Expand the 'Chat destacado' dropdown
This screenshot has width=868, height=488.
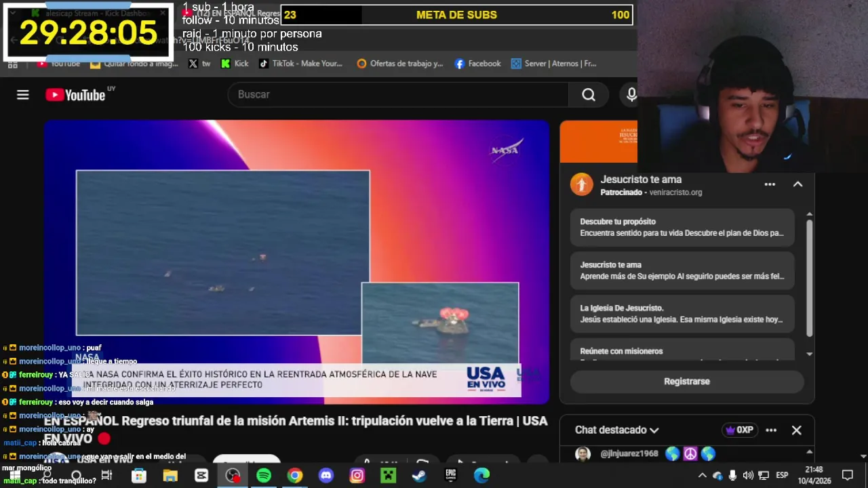click(616, 430)
